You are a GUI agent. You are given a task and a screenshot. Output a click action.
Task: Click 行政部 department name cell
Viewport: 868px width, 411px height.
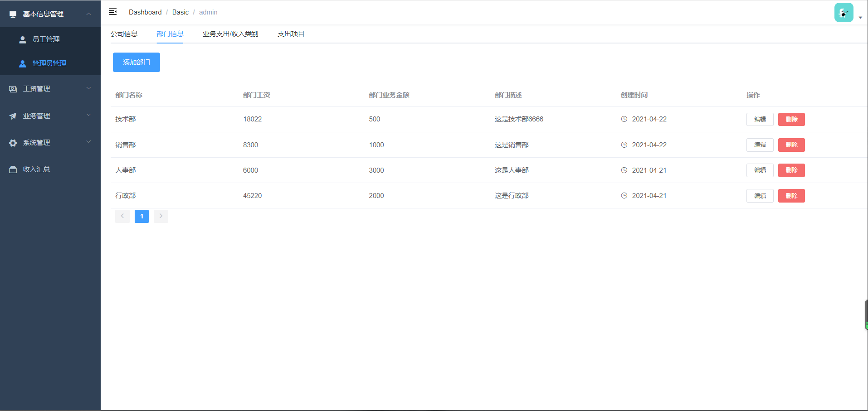[126, 196]
